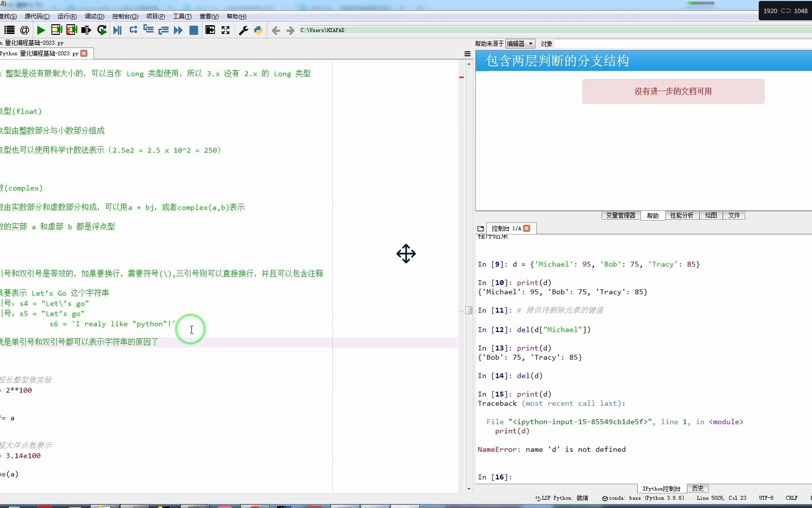
Task: Re-run the last script
Action: coord(102,30)
